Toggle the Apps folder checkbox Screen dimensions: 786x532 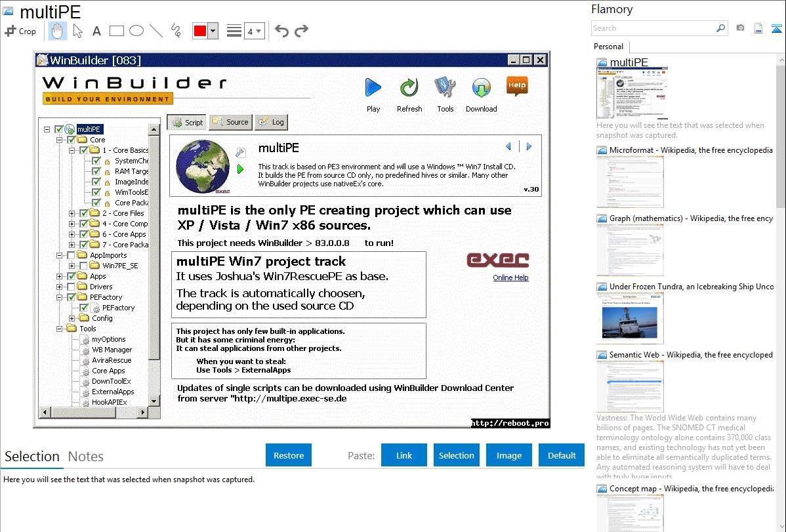coord(71,276)
